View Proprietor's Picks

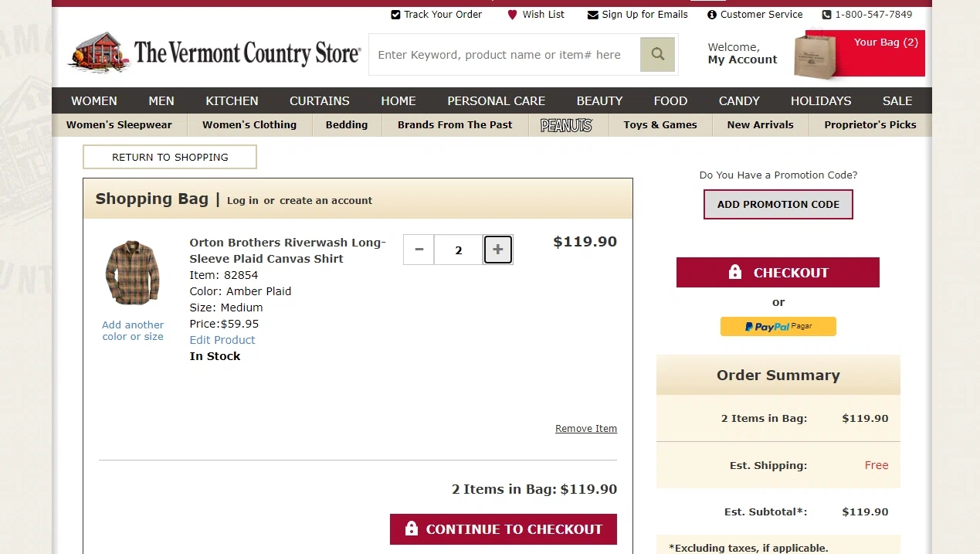[870, 124]
